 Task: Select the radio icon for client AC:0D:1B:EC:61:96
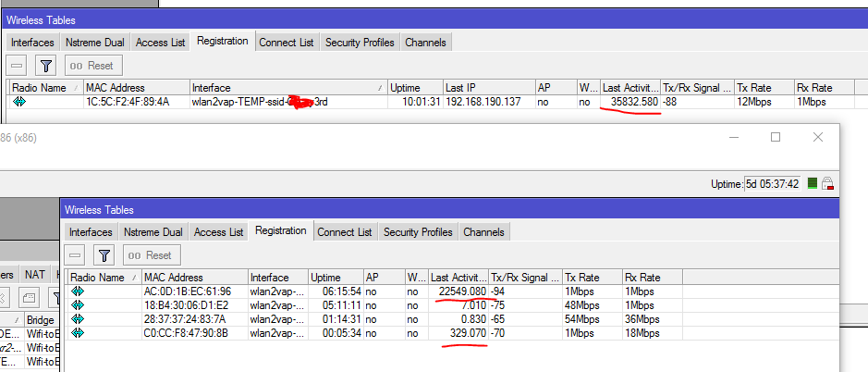tap(78, 291)
